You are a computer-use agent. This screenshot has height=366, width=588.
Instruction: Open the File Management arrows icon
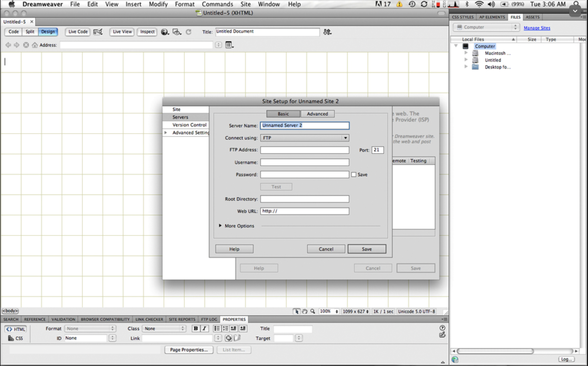tap(327, 32)
